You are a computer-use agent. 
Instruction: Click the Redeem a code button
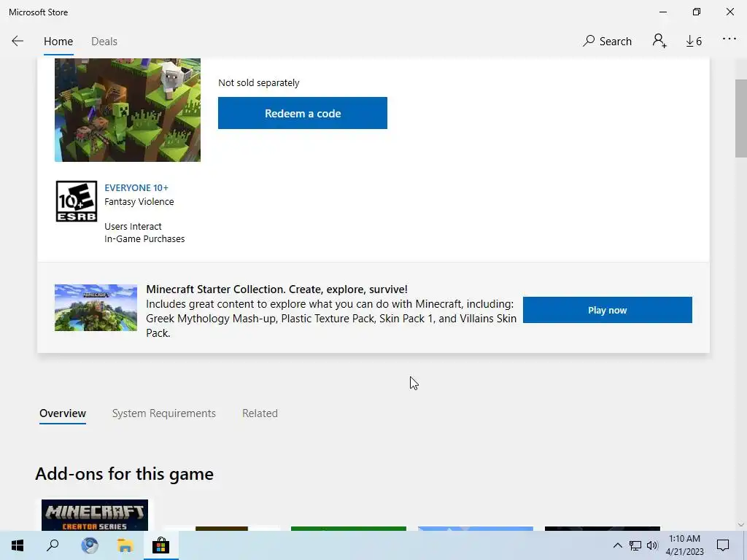click(x=303, y=113)
